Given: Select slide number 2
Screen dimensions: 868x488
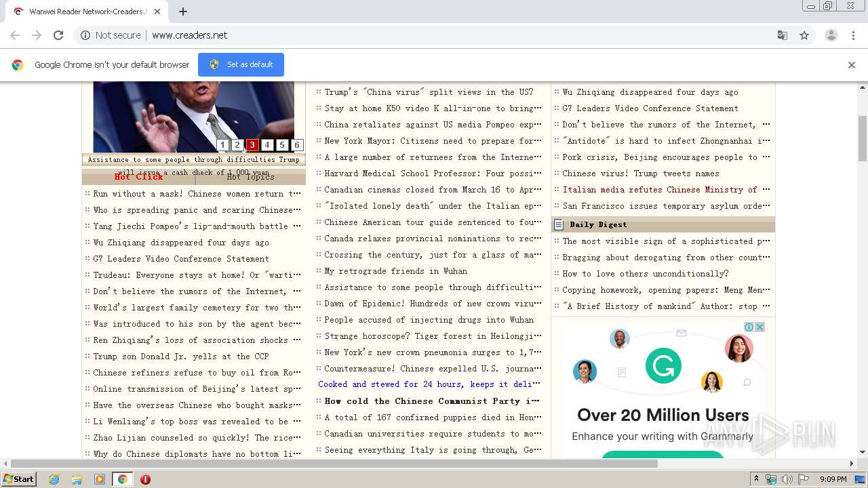Looking at the screenshot, I should 237,145.
